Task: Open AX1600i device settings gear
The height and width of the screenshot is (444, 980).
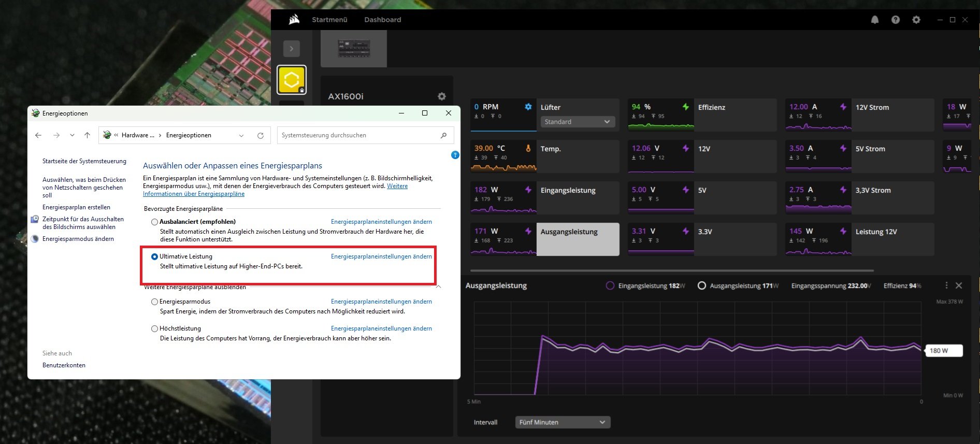Action: (442, 96)
